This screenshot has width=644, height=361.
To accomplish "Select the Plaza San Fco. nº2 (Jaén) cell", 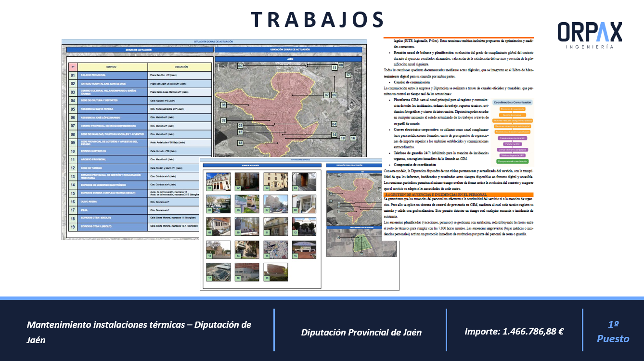I will (x=180, y=76).
